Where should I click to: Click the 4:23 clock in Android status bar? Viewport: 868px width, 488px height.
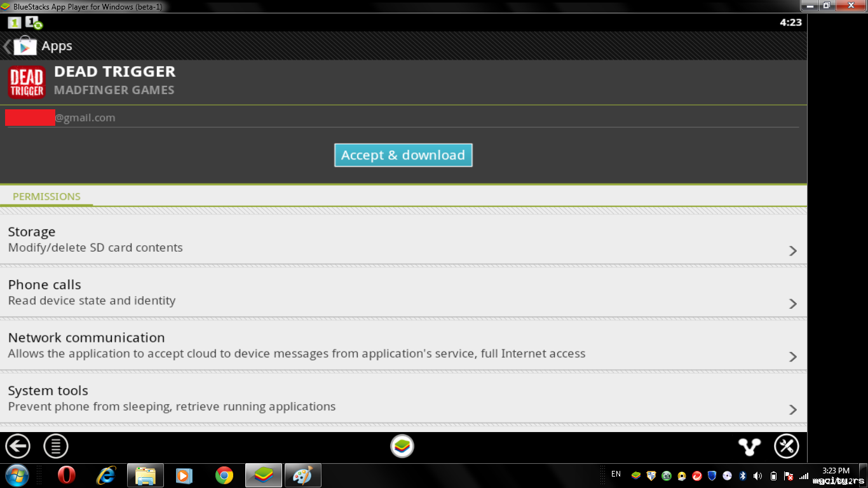[790, 22]
